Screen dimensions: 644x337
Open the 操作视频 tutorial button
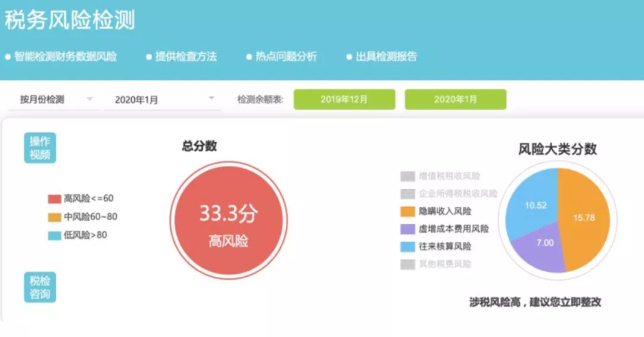tap(40, 148)
